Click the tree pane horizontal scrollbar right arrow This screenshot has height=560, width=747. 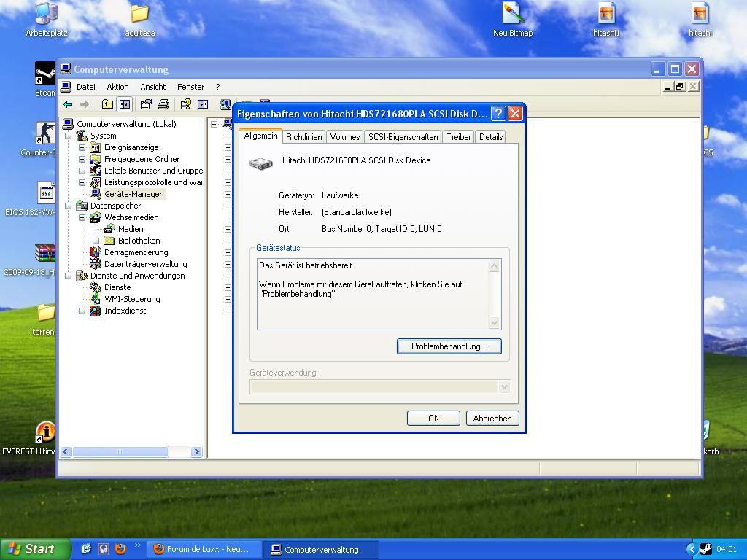coord(196,452)
